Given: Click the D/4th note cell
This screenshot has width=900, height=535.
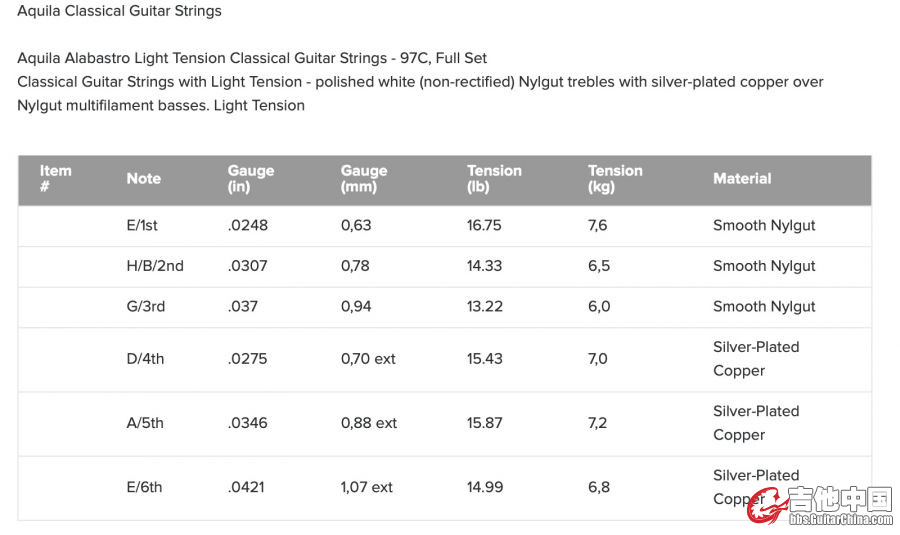Looking at the screenshot, I should (145, 359).
